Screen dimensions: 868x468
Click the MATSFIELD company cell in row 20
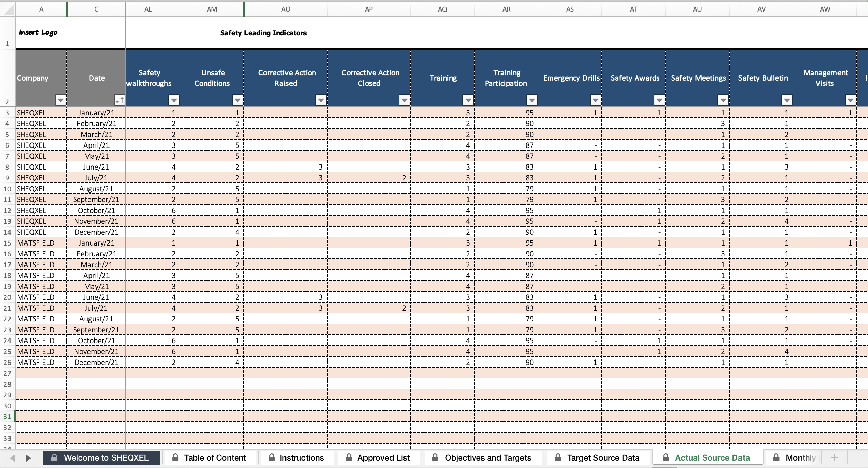coord(41,297)
